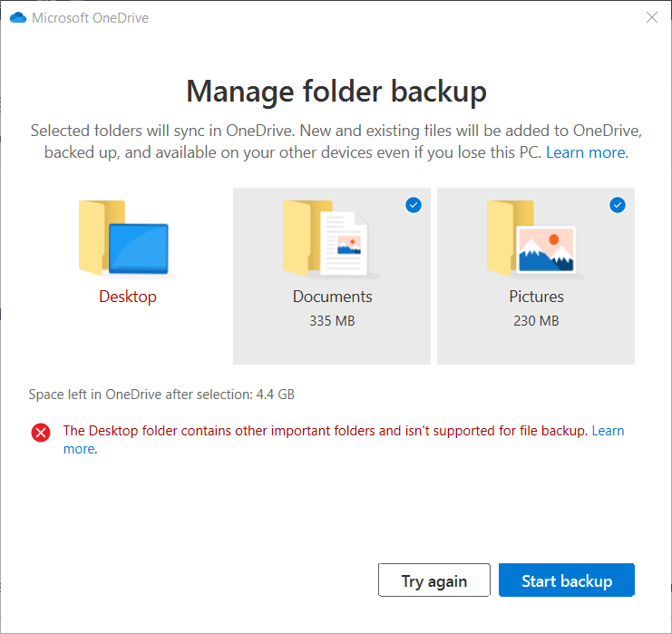Click the Manage folder backup heading
The width and height of the screenshot is (672, 634).
pos(336,92)
